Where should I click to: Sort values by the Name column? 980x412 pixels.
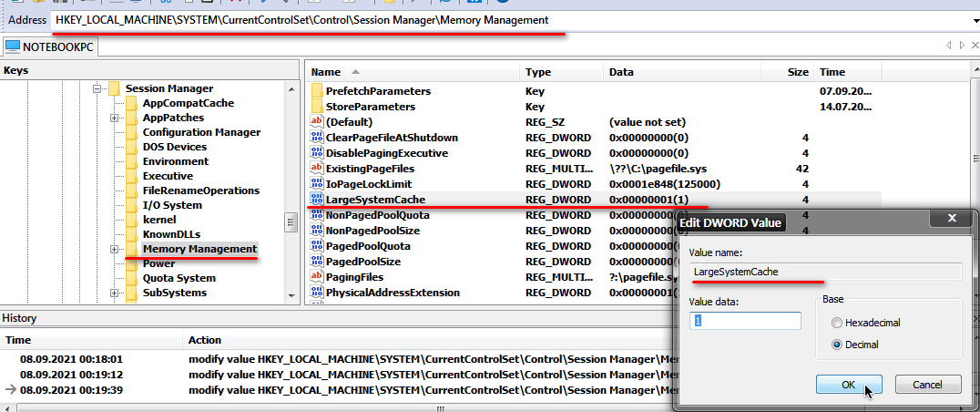coord(413,72)
